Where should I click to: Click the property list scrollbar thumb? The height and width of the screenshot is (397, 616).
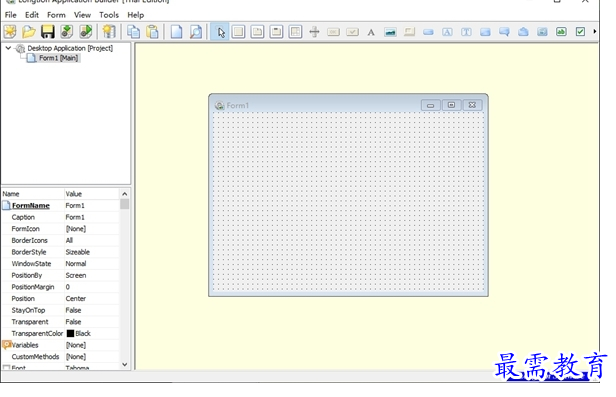tap(125, 204)
